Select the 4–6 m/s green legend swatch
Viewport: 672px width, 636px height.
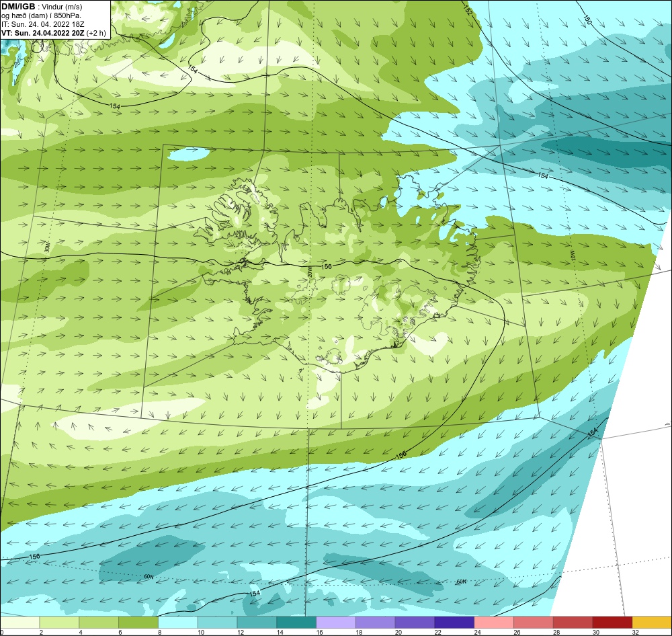click(99, 623)
